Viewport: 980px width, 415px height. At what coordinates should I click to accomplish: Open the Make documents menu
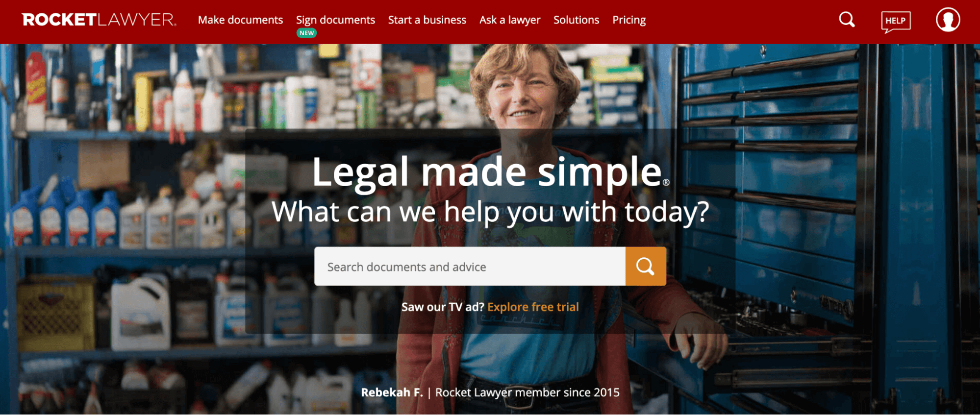(240, 20)
